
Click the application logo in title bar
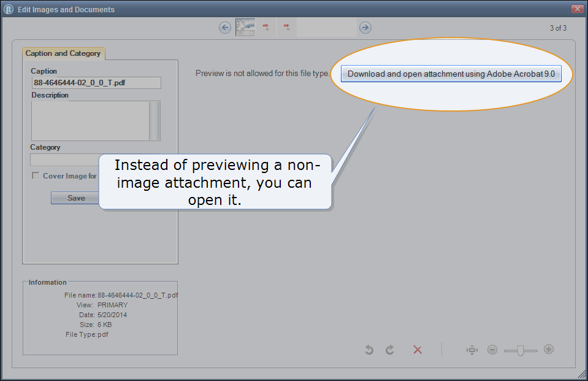click(9, 9)
